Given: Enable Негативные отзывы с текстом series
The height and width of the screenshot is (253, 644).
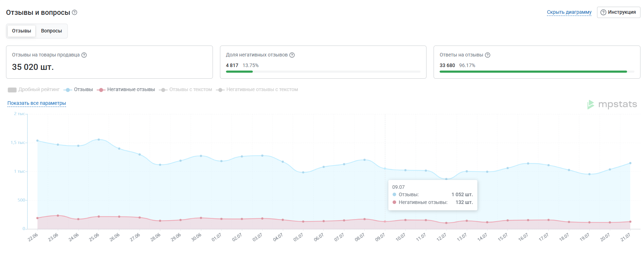Looking at the screenshot, I should click(257, 90).
